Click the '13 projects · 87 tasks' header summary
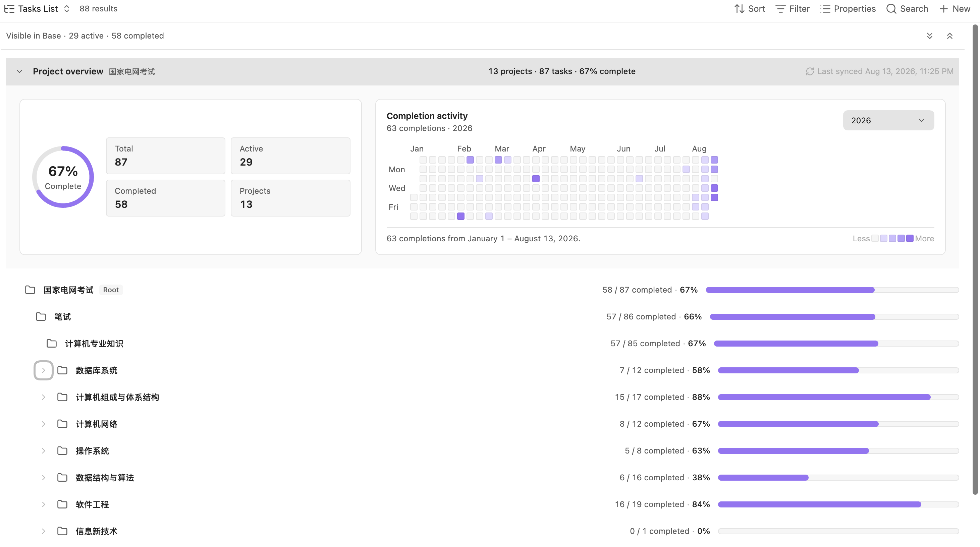Image resolution: width=980 pixels, height=547 pixels. point(530,71)
